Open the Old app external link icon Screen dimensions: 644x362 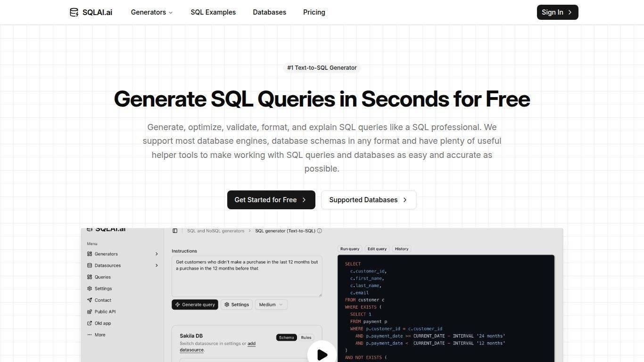coord(90,323)
